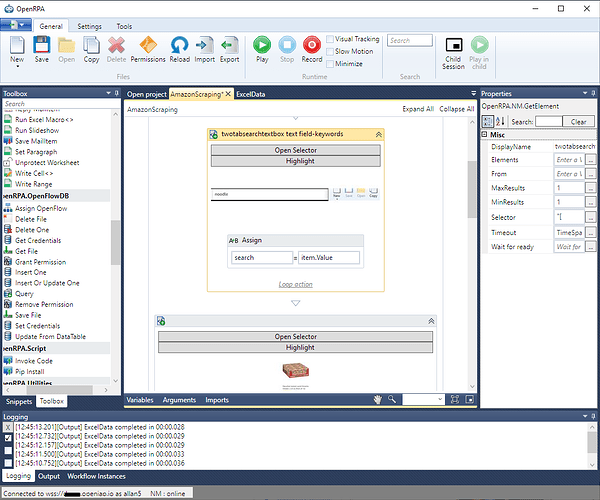
Task: Click Collapse All in the designer
Action: pyautogui.click(x=457, y=109)
